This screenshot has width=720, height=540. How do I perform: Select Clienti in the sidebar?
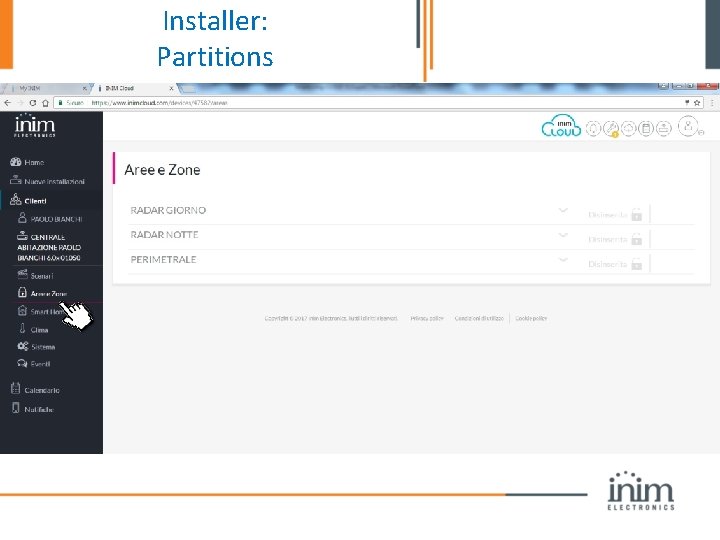28,200
